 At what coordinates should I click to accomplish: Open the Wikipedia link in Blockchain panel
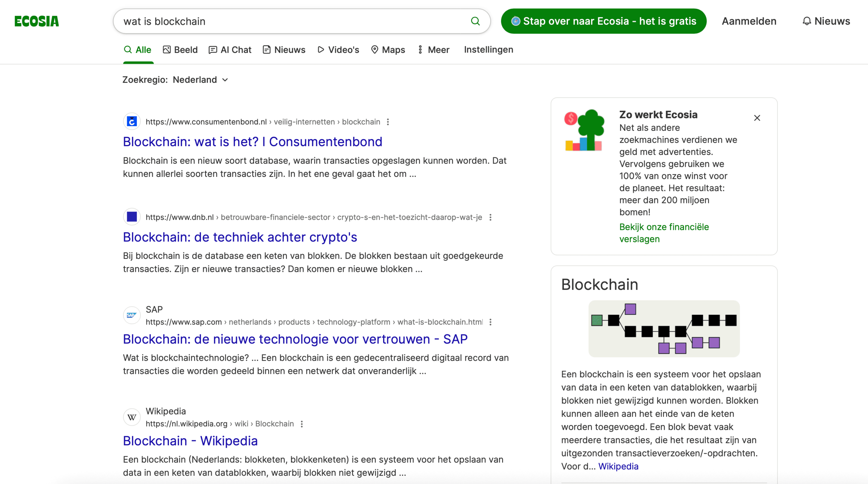pos(618,466)
